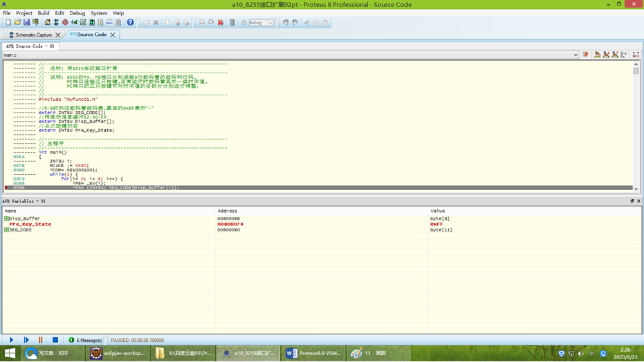Click the Run simulation (running man) icon
The height and width of the screenshot is (362, 644).
coord(585,55)
